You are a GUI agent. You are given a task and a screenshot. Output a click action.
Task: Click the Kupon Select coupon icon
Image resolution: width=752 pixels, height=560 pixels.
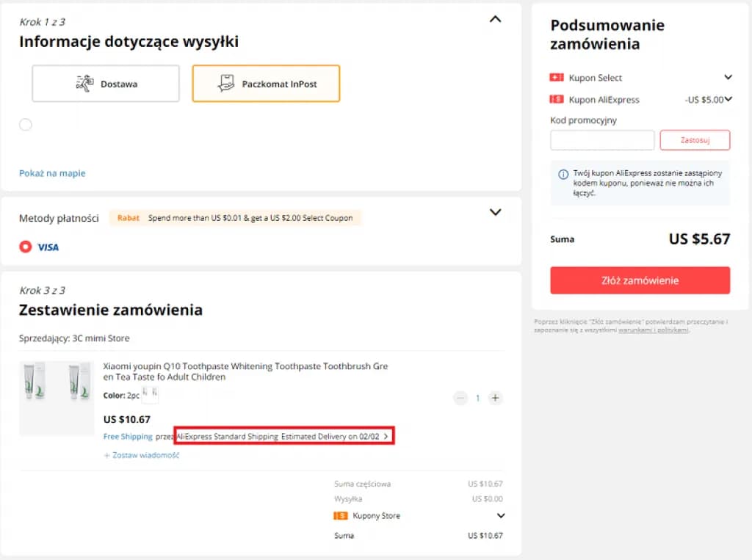[x=555, y=77]
